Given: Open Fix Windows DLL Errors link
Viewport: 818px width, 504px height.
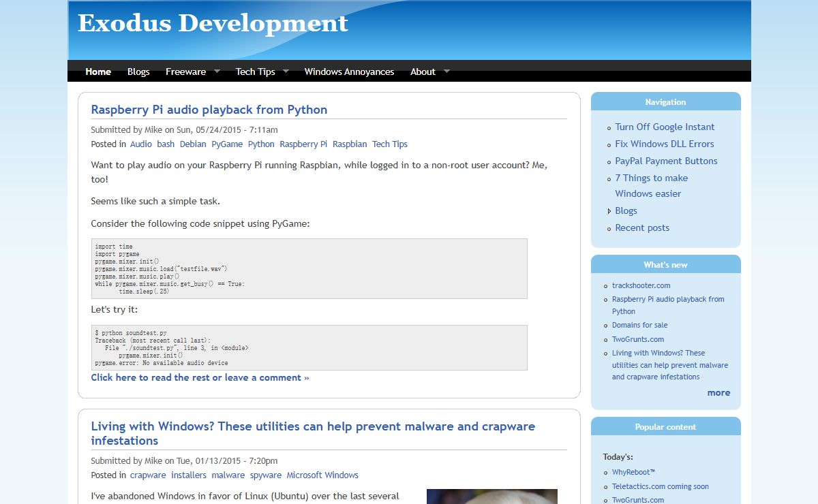Looking at the screenshot, I should (665, 144).
